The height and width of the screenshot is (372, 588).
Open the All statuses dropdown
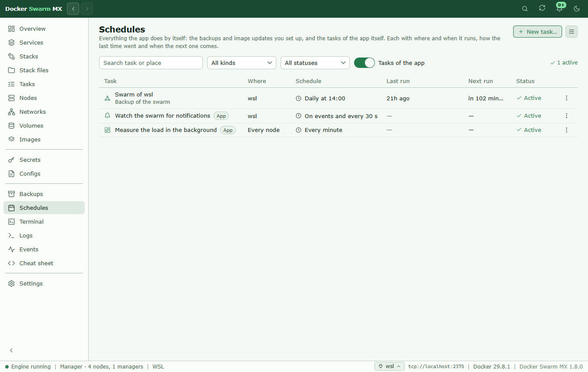(x=315, y=63)
